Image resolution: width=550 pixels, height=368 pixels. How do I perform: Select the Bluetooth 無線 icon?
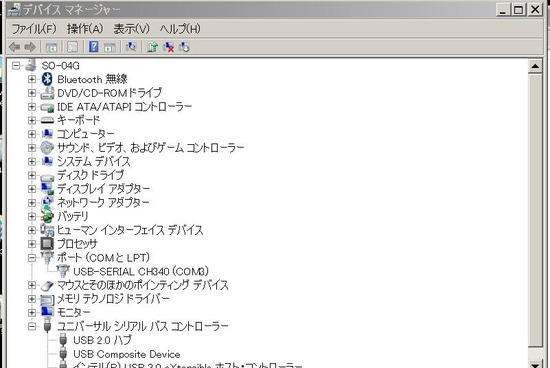coord(47,79)
